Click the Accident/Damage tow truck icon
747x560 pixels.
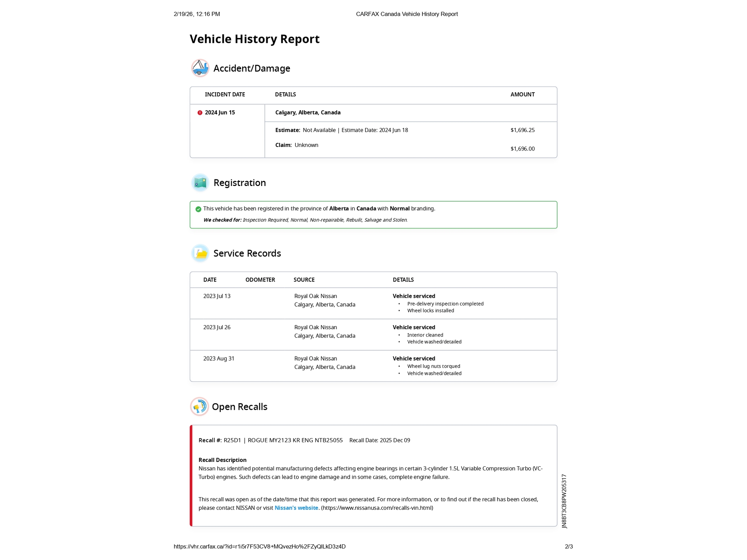[x=200, y=68]
